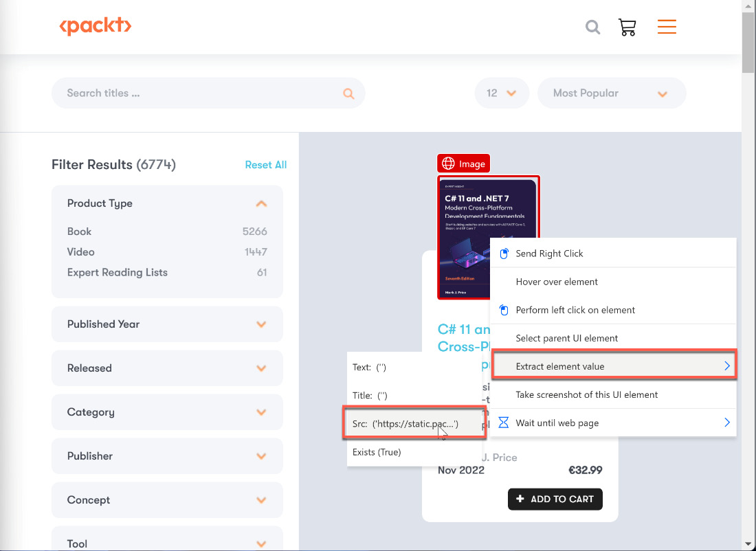Screen dimensions: 756x551
Task: Click the Nov 2022 release date text
Action: coord(461,470)
